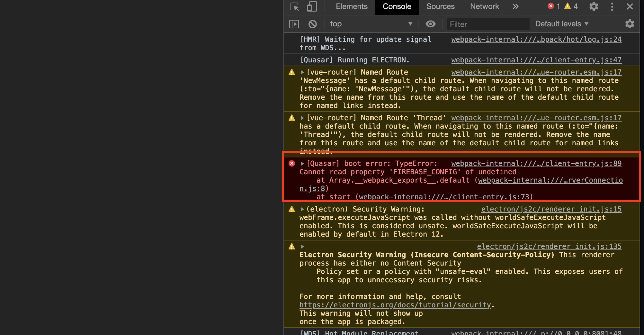Toggle the device emulation toolbar
Screen dimensions: 644x335
pos(311,6)
